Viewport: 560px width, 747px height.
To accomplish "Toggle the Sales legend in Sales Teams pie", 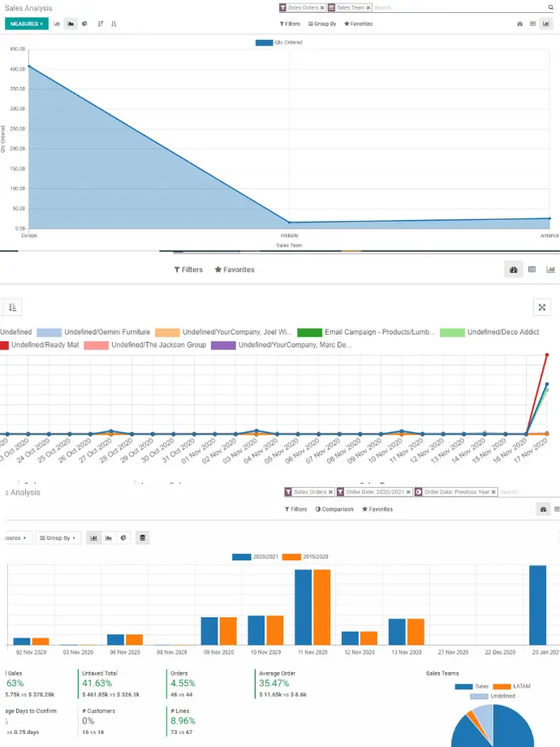I will [x=472, y=686].
